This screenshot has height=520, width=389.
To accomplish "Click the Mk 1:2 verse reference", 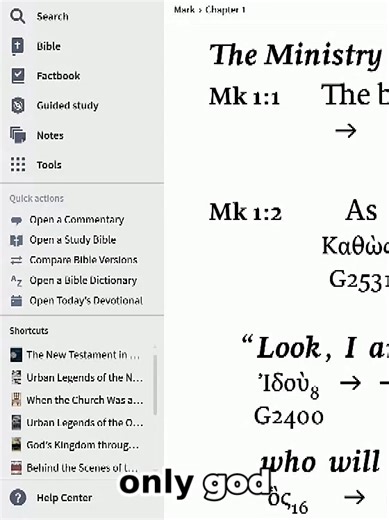I will 245,212.
